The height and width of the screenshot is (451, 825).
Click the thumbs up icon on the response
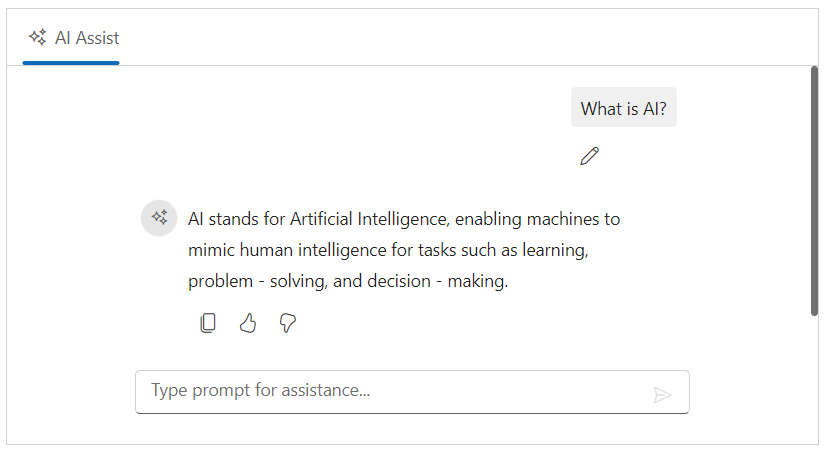coord(248,323)
